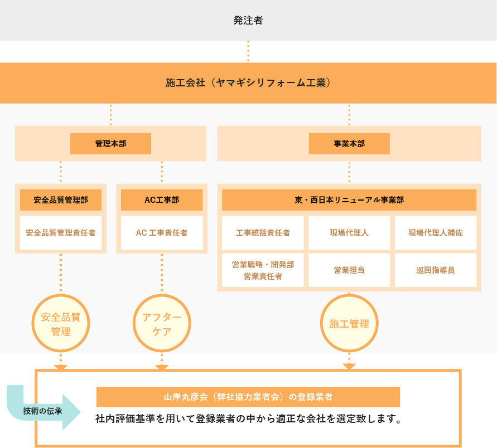Viewport: 497px width, 448px height.
Task: Select the 営業担当 cell
Action: click(x=349, y=270)
